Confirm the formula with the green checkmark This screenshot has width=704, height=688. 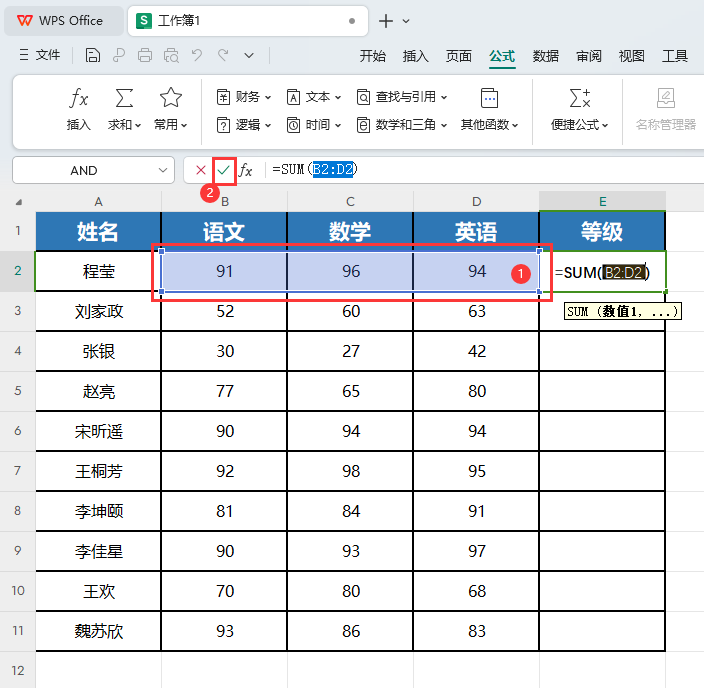(224, 170)
